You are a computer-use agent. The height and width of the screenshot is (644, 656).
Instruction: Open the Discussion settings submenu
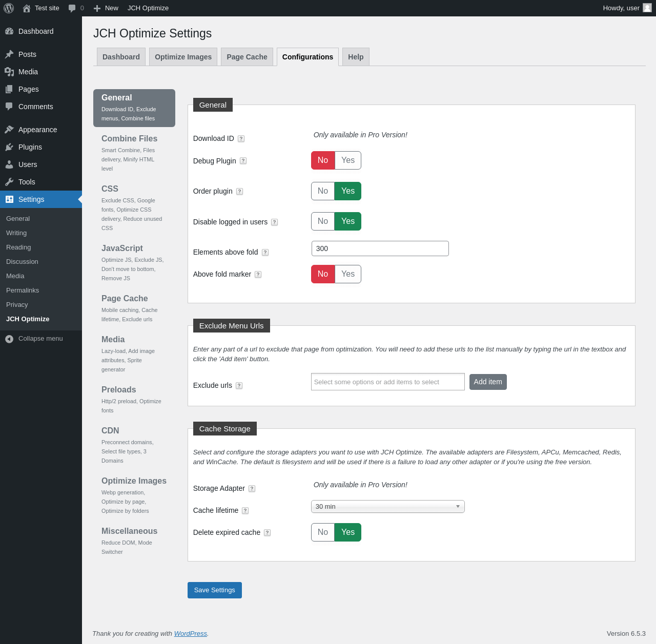(22, 262)
